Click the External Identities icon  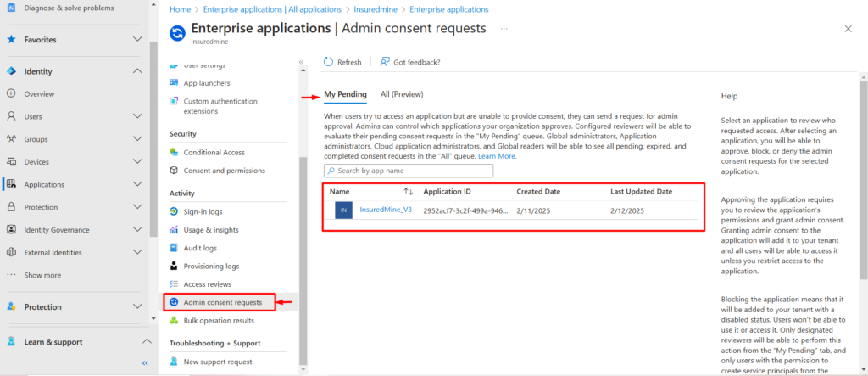coord(11,252)
